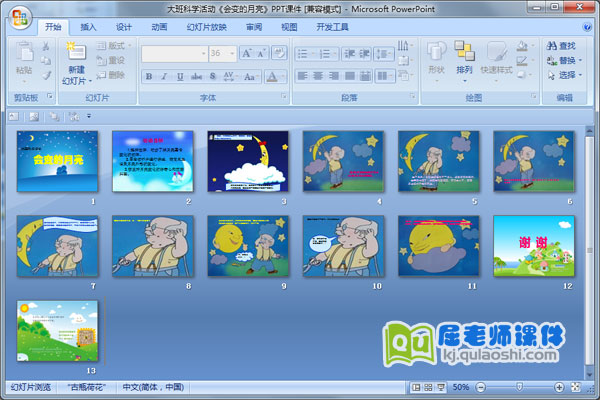Viewport: 600px width, 400px height.
Task: Click the Cut scissors icon
Action: tap(46, 46)
